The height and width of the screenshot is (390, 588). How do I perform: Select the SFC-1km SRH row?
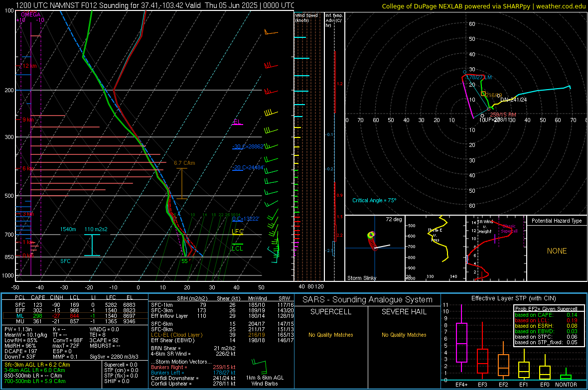pos(222,305)
